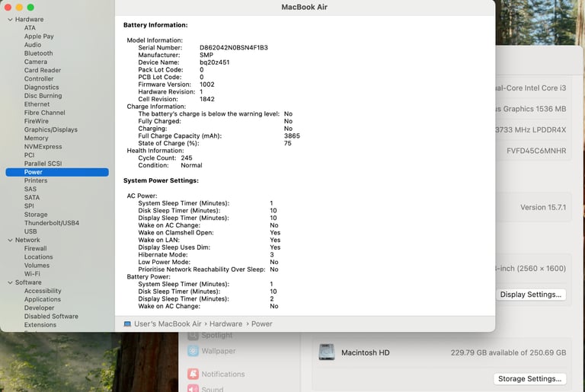
Task: Select SAS in the Hardware list
Action: (30, 189)
